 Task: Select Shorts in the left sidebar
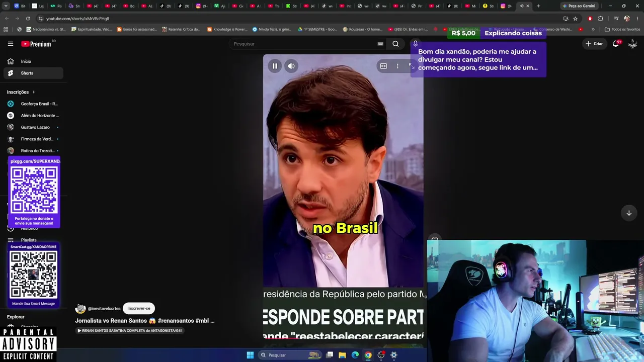[x=33, y=73]
